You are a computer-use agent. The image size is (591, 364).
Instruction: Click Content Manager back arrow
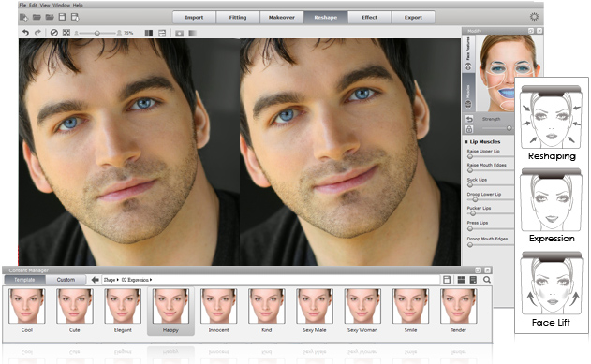click(95, 280)
